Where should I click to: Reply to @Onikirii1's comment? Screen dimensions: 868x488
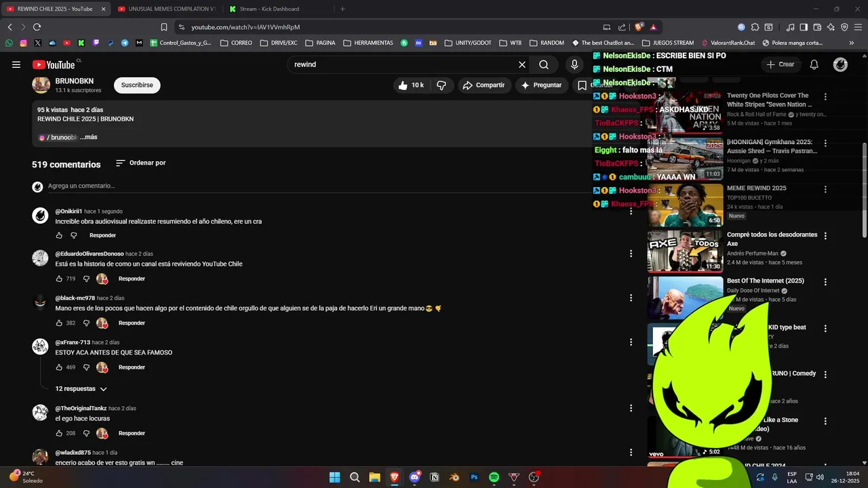click(102, 235)
